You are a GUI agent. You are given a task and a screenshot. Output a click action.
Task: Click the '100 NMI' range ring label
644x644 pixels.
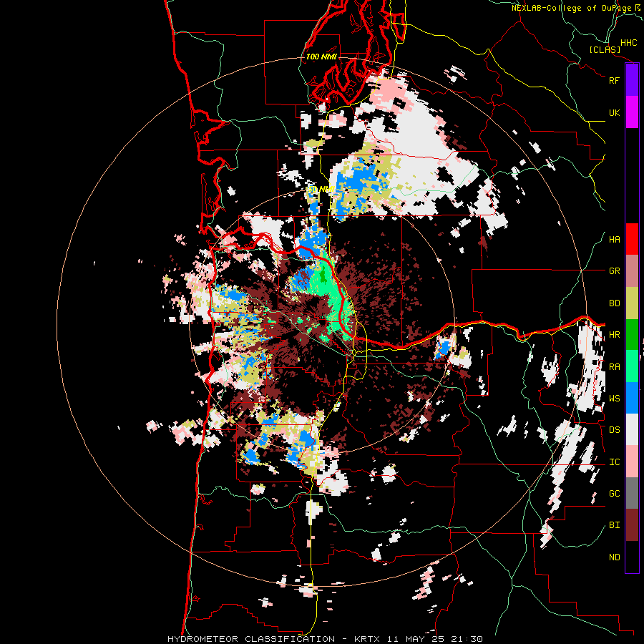(x=321, y=57)
